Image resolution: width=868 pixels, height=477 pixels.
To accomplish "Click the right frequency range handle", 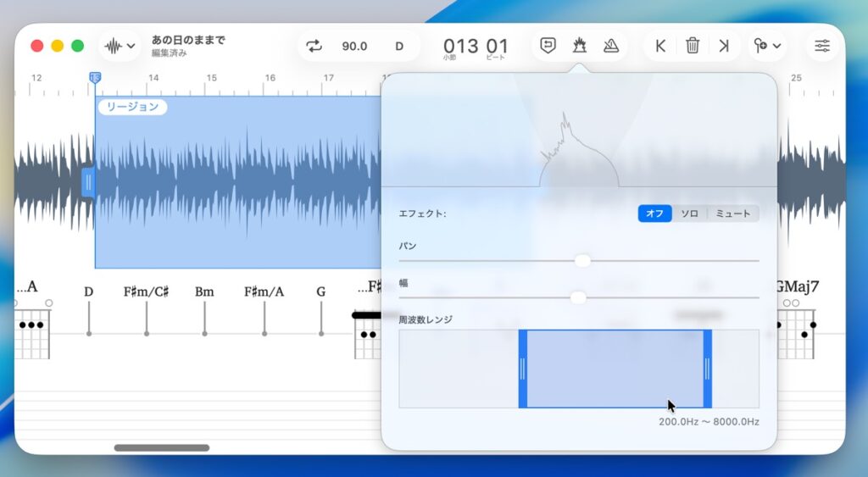I will 707,369.
